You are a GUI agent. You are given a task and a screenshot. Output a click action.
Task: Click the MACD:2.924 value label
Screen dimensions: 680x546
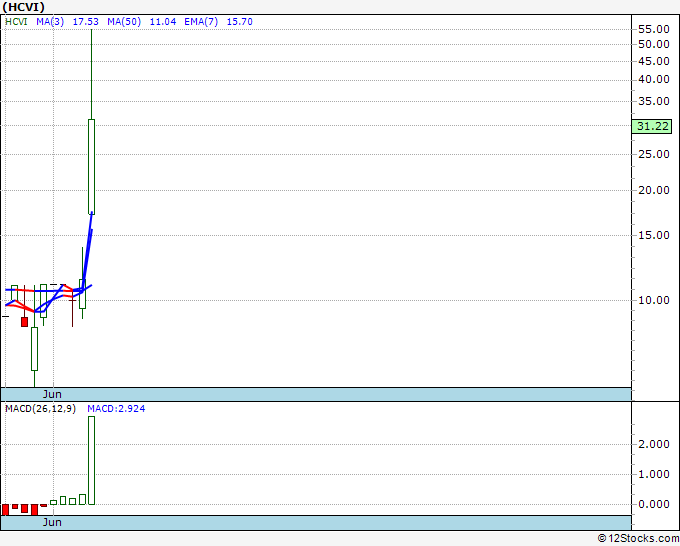(116, 409)
